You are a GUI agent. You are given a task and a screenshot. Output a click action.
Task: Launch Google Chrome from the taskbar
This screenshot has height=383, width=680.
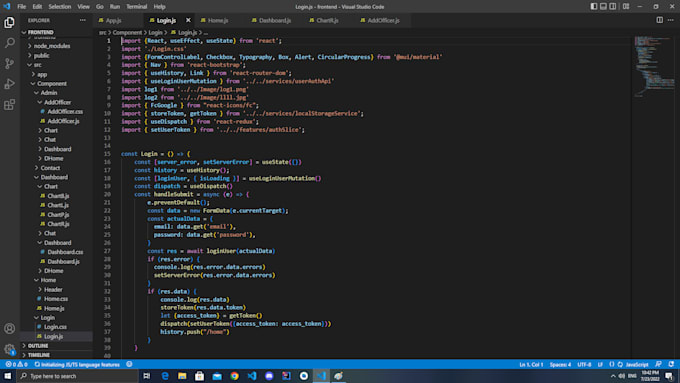click(x=235, y=376)
